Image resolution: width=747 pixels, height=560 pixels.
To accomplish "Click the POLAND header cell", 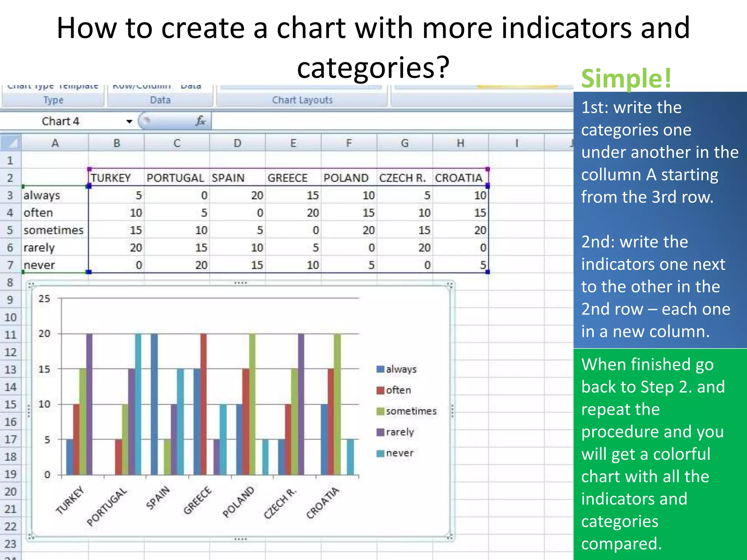I will (349, 178).
